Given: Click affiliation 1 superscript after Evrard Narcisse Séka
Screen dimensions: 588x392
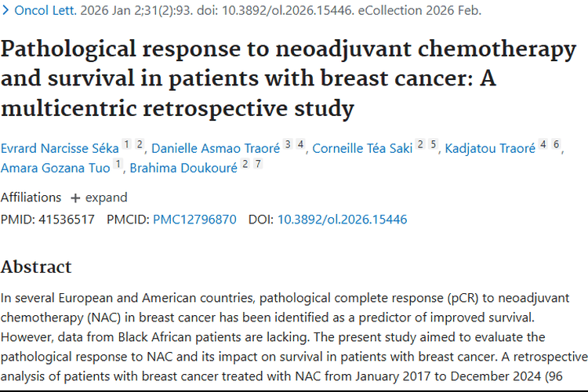Looking at the screenshot, I should pyautogui.click(x=127, y=144).
